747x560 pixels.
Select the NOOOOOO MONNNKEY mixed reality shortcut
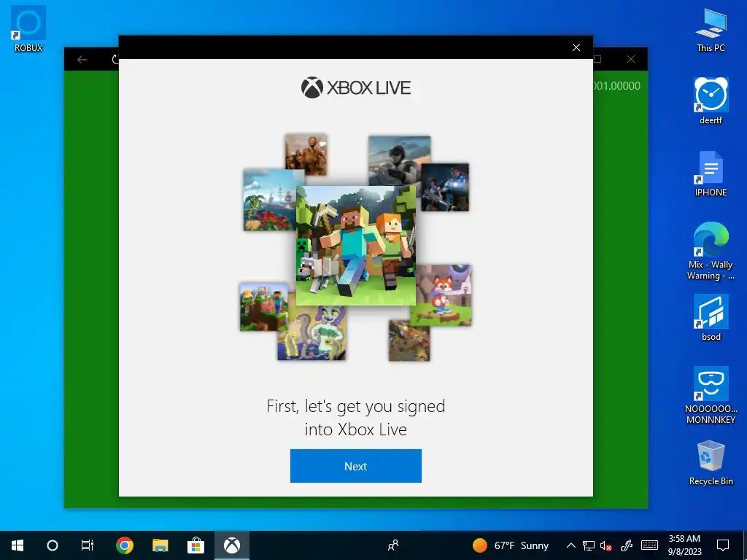point(711,395)
